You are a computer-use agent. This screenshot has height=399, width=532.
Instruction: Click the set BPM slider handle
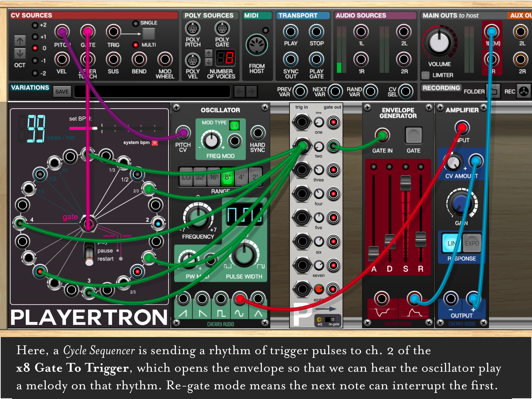click(95, 128)
